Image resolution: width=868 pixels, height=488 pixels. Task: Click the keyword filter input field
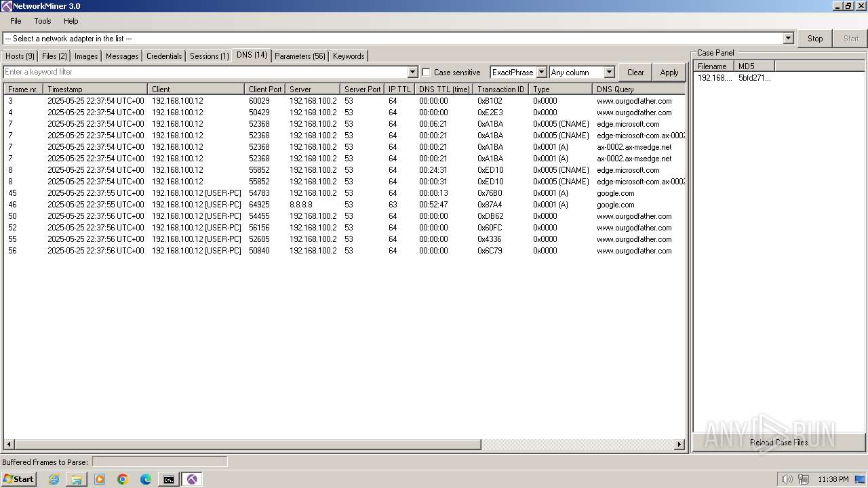[205, 73]
